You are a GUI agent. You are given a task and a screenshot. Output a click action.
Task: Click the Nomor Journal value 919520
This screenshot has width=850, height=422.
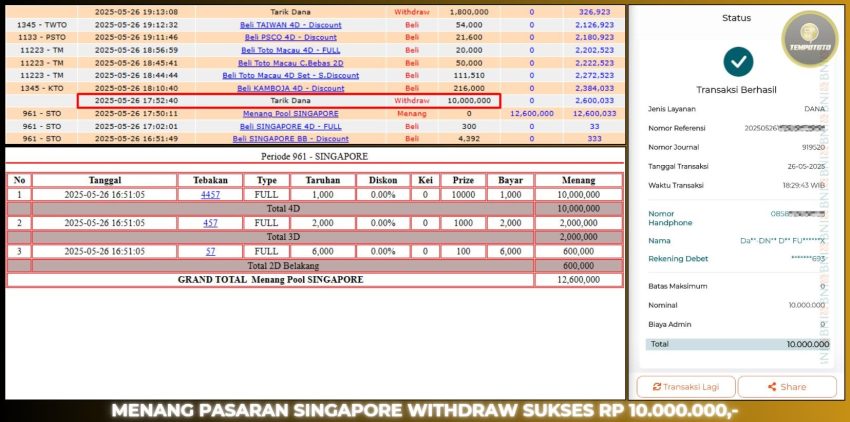813,147
